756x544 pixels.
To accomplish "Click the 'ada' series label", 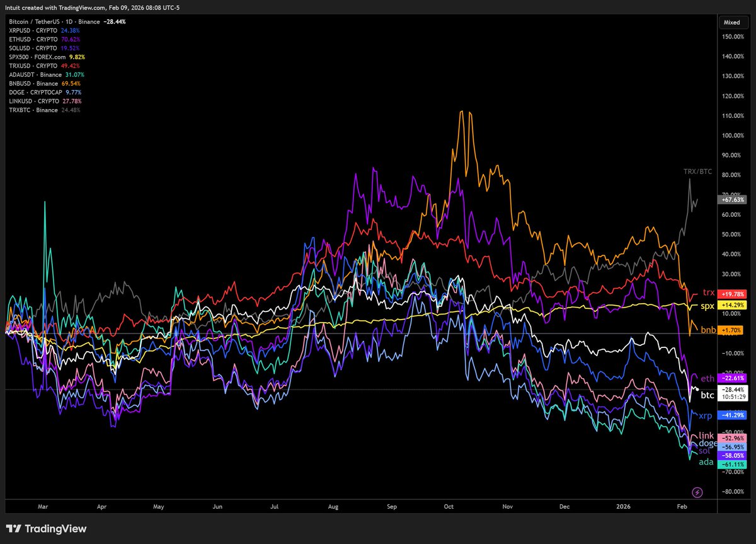I will pos(706,462).
